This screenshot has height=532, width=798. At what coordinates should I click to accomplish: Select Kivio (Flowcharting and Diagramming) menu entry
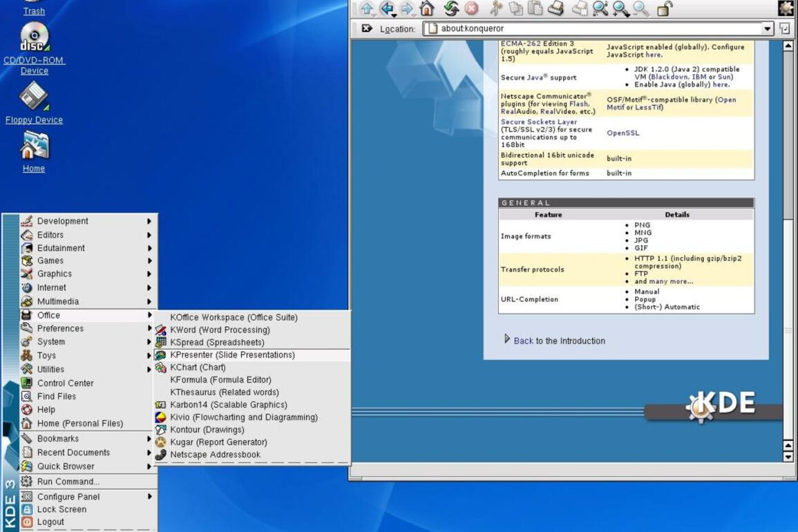244,417
